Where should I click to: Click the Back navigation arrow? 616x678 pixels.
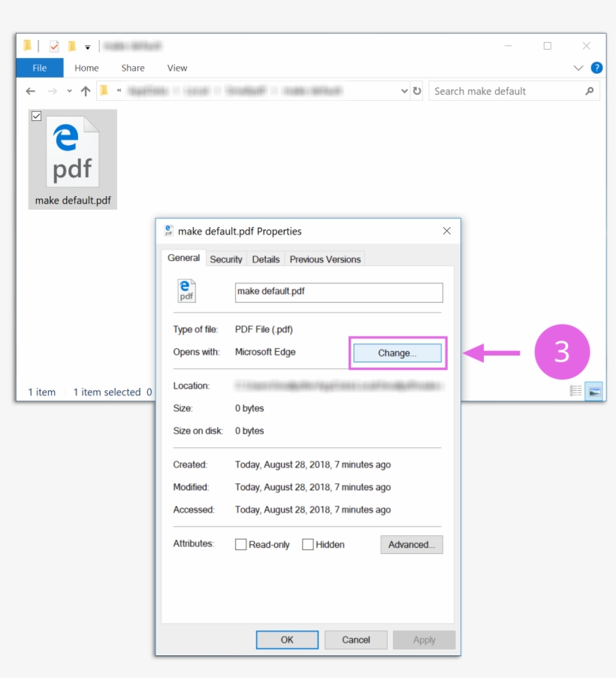coord(31,91)
